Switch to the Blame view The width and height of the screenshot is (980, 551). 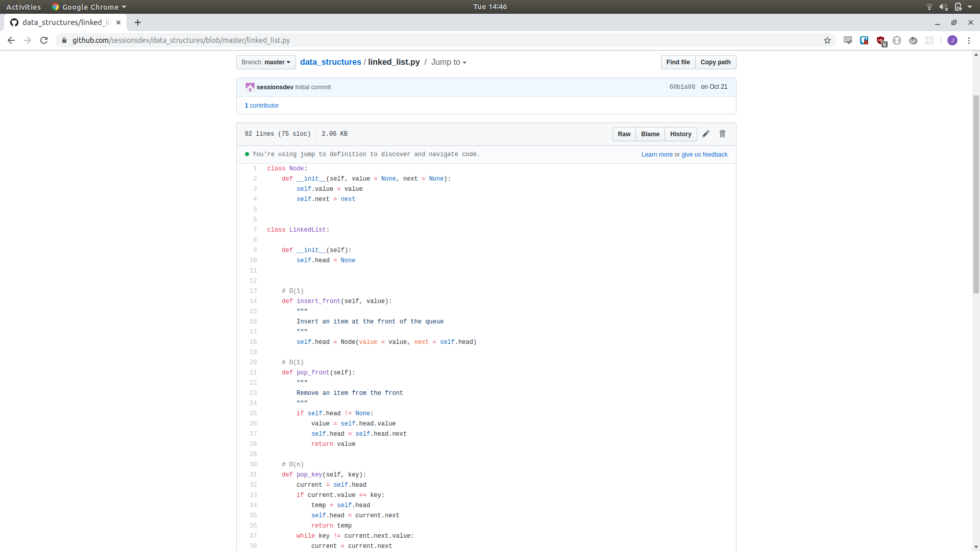point(650,134)
